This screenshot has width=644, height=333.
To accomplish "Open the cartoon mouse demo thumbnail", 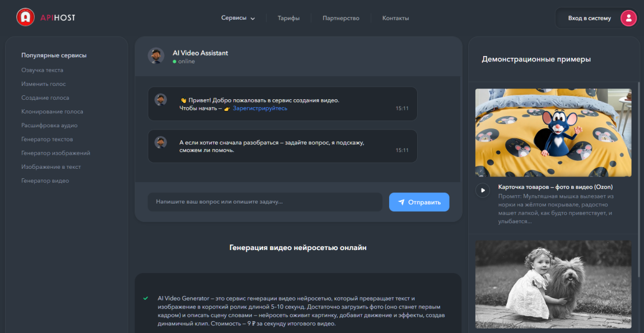I will (553, 133).
